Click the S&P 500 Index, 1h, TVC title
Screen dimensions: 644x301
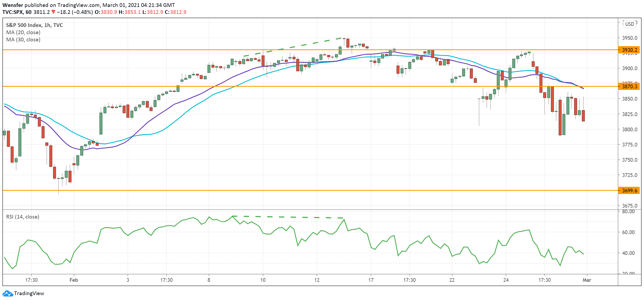tap(34, 25)
